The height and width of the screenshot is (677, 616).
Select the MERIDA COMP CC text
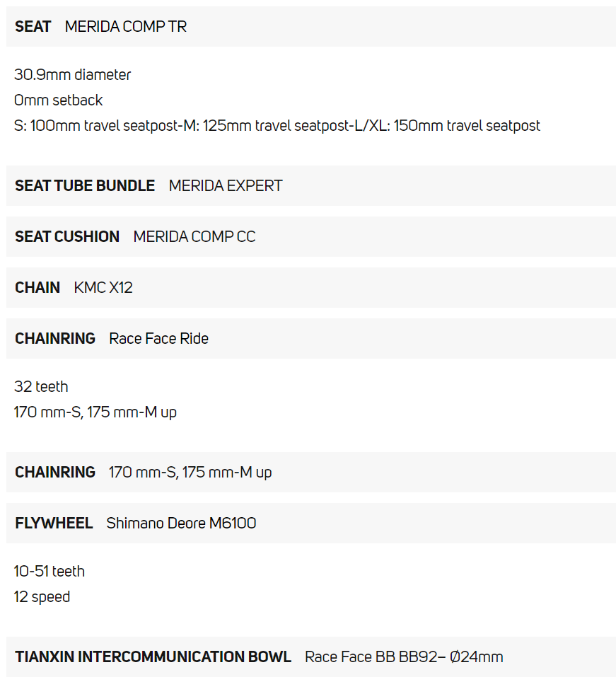point(194,236)
